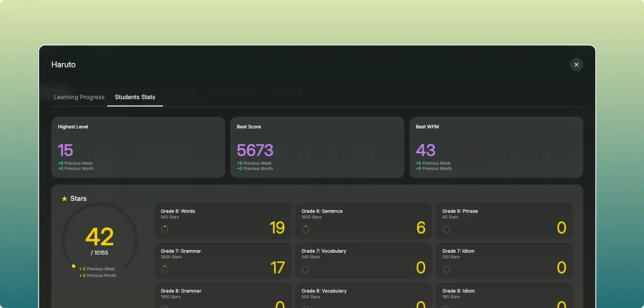Switch to the Learning Progress tab
Image resolution: width=644 pixels, height=308 pixels.
click(x=79, y=97)
